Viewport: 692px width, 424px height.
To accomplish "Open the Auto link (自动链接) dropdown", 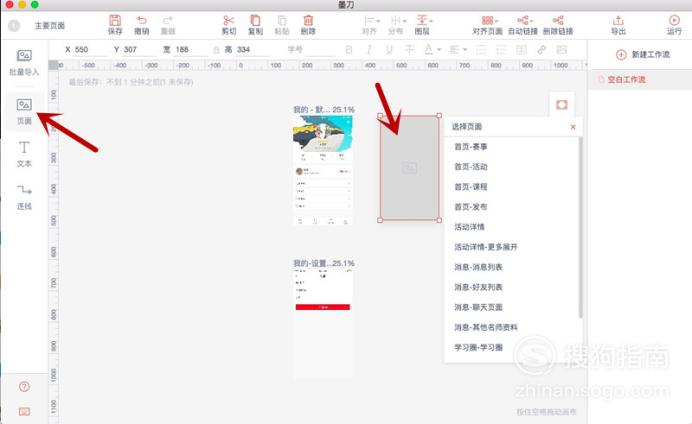I will tap(523, 25).
